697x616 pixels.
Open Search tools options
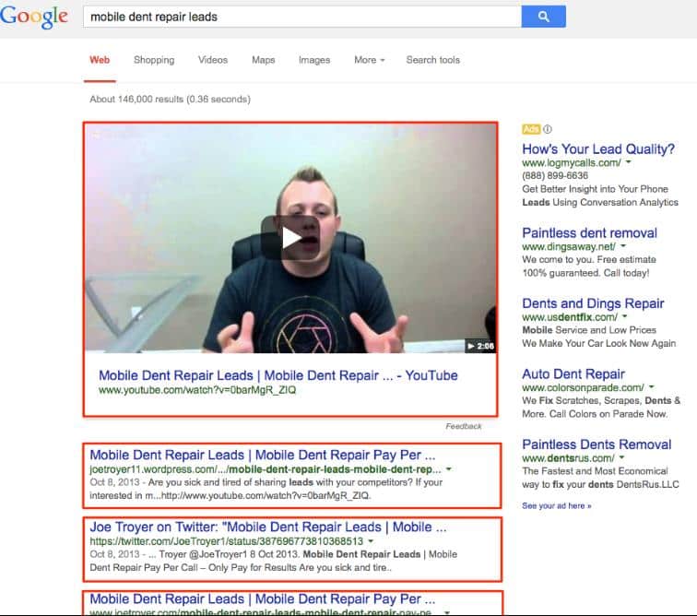click(x=432, y=60)
